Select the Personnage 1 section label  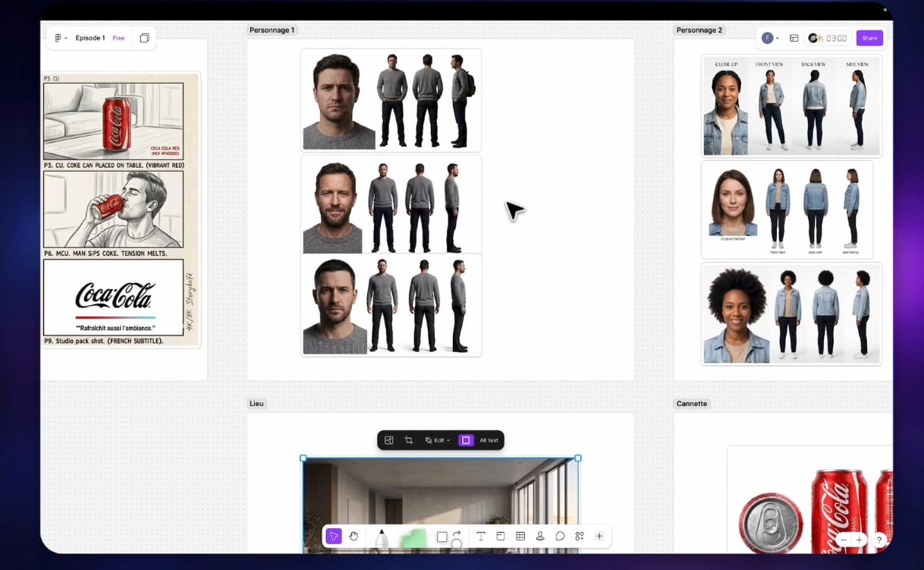272,30
